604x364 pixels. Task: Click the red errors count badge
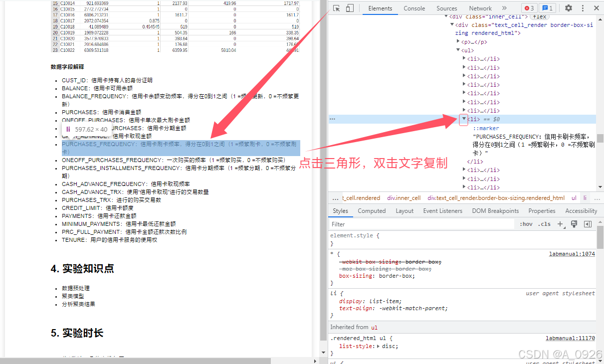529,8
